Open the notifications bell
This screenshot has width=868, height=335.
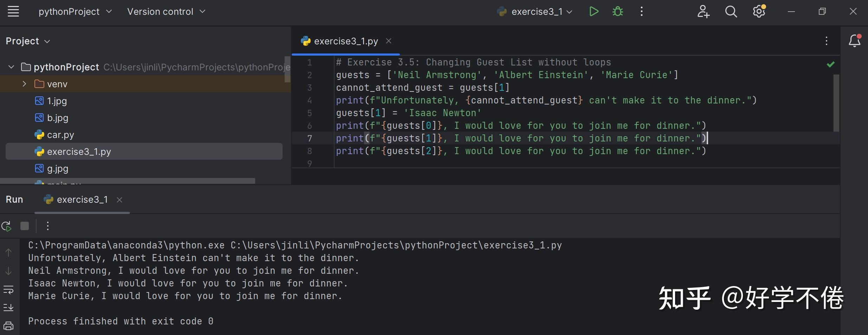(855, 41)
